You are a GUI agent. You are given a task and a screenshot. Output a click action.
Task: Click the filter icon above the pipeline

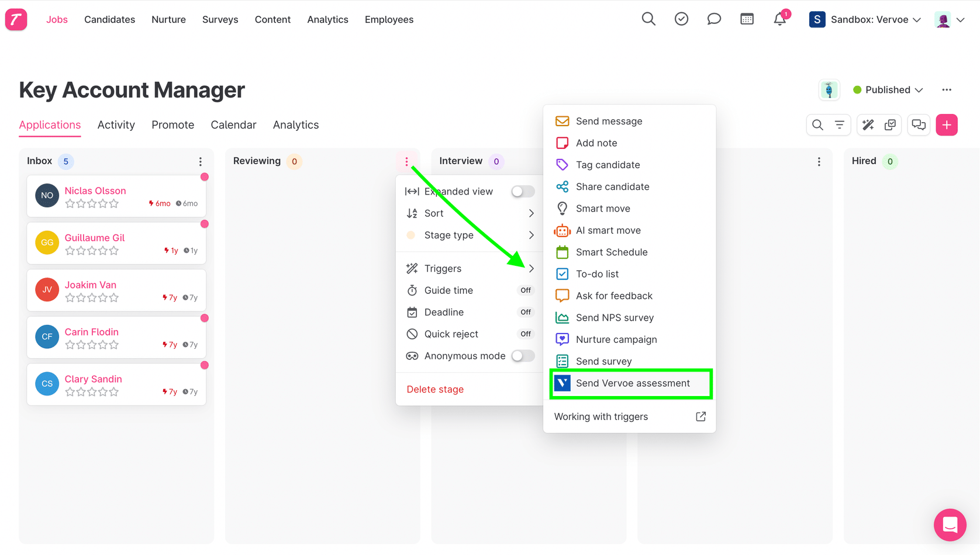click(839, 124)
